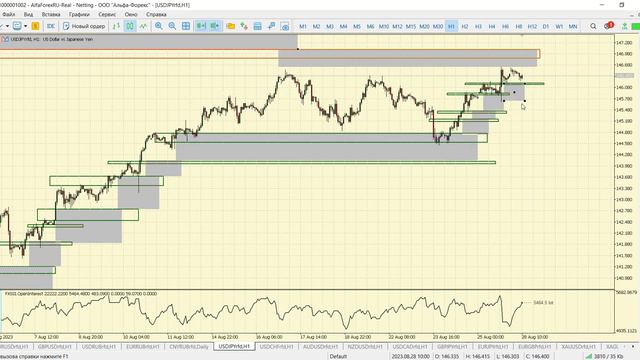The image size is (640, 360).
Task: Open the yellow folder templates icon
Action: click(231, 26)
